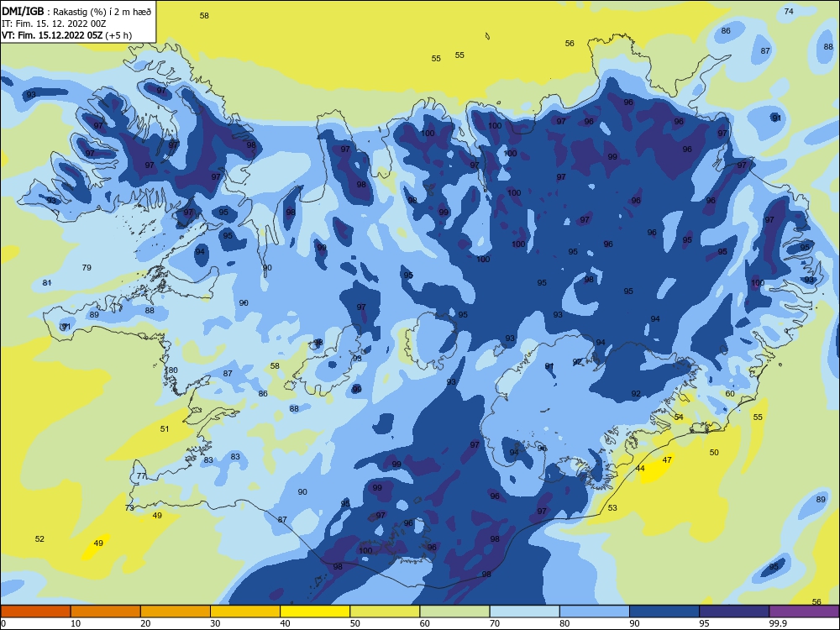The height and width of the screenshot is (630, 840).
Task: Click the 'IT: Fim. 15. 12. 2022 00Z' line
Action: pos(54,24)
